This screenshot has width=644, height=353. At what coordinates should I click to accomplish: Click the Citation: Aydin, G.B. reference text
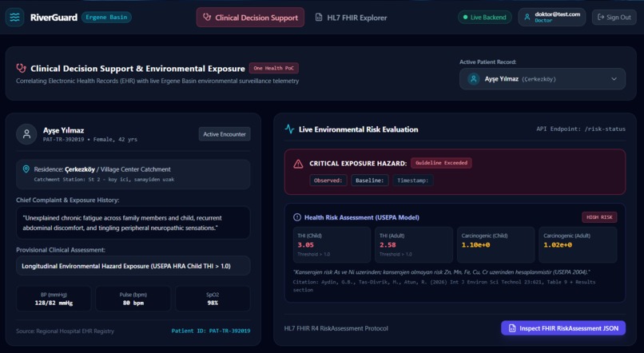(x=444, y=286)
